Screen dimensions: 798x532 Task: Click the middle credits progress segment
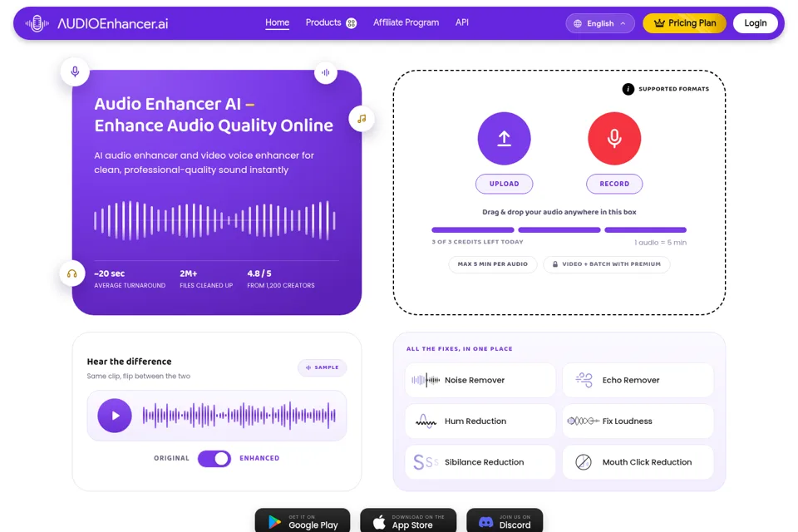(x=559, y=230)
